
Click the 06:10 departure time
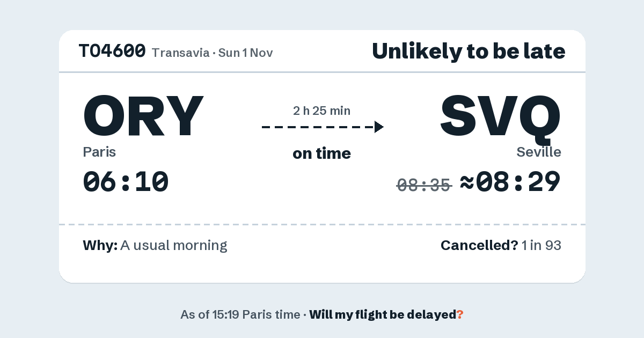click(x=126, y=182)
